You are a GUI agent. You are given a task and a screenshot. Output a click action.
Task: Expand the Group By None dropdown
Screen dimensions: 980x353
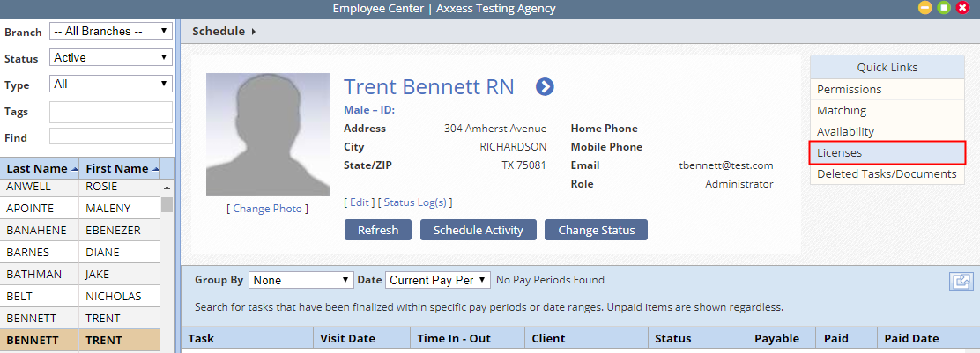[301, 280]
